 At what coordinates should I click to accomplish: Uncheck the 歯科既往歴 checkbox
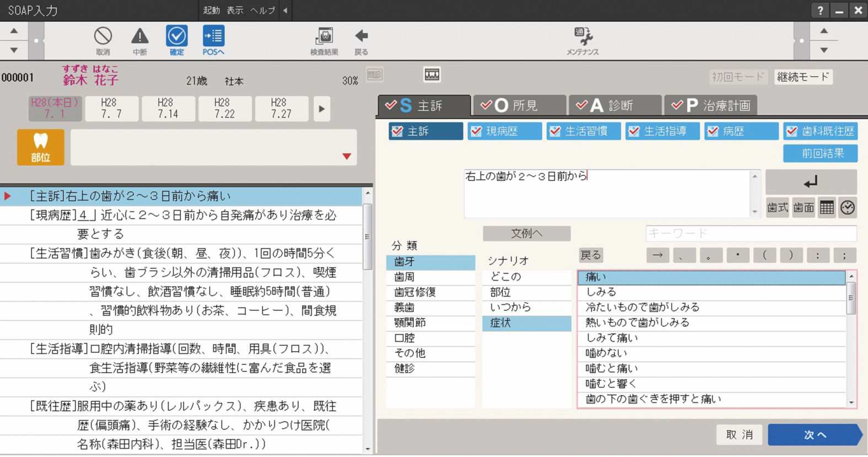792,131
